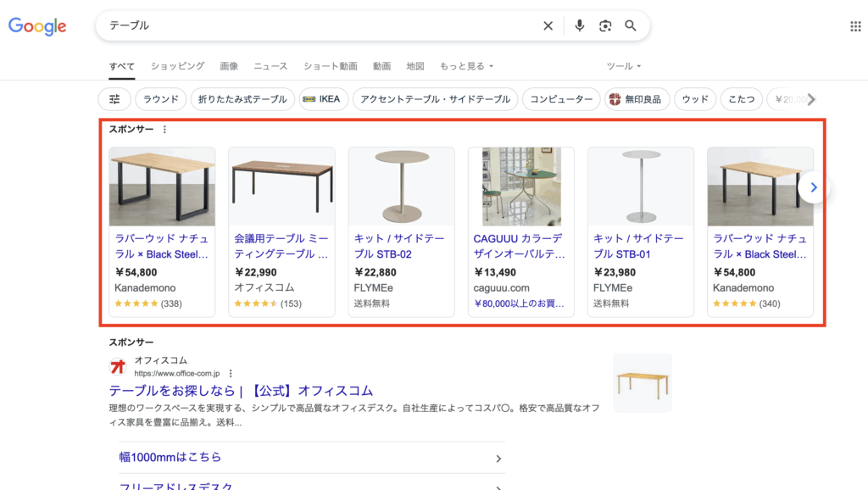Expand the ツール dropdown
The image size is (868, 490).
tap(623, 66)
